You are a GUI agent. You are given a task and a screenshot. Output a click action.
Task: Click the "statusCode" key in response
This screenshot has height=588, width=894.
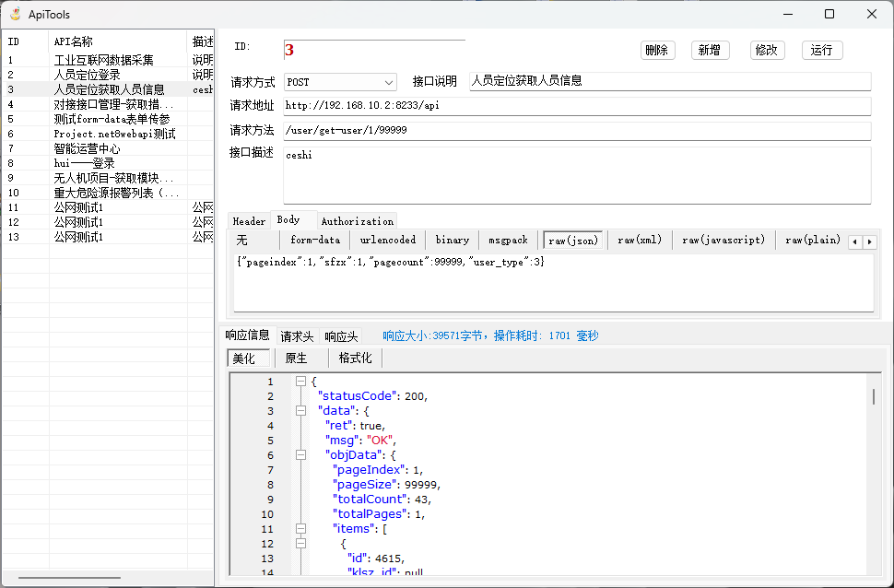pyautogui.click(x=358, y=395)
